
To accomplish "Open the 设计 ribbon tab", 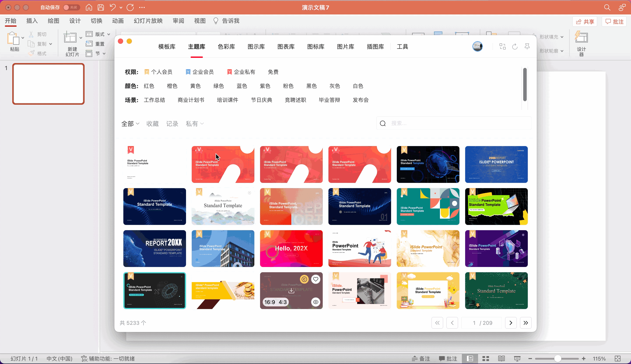I will [75, 21].
